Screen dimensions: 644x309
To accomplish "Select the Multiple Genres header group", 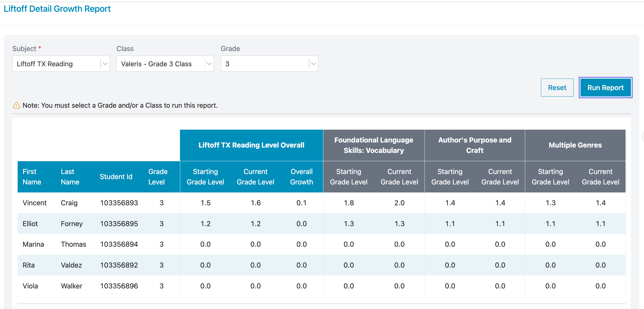I will click(575, 145).
